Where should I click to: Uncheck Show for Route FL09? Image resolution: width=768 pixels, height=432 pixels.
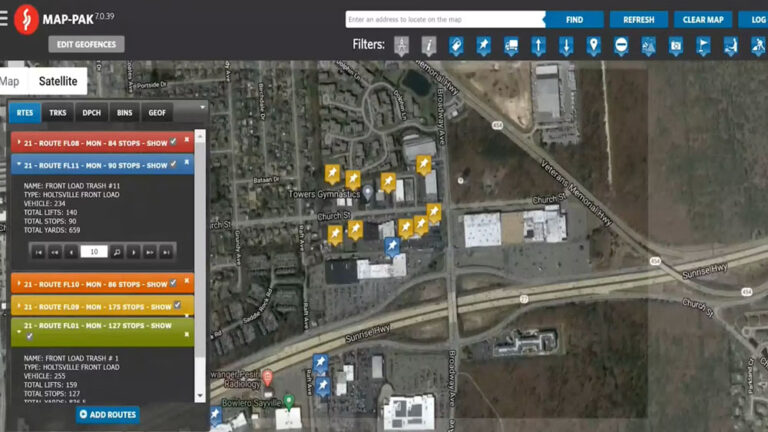177,305
